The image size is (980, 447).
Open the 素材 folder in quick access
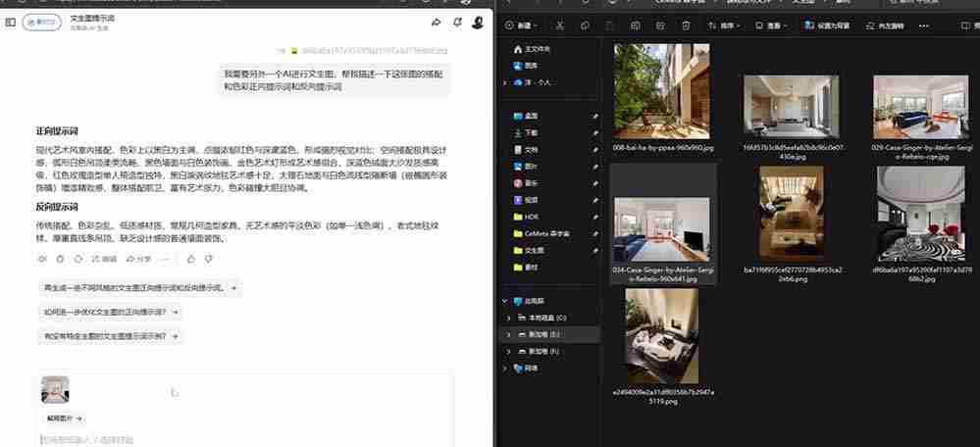[526, 268]
